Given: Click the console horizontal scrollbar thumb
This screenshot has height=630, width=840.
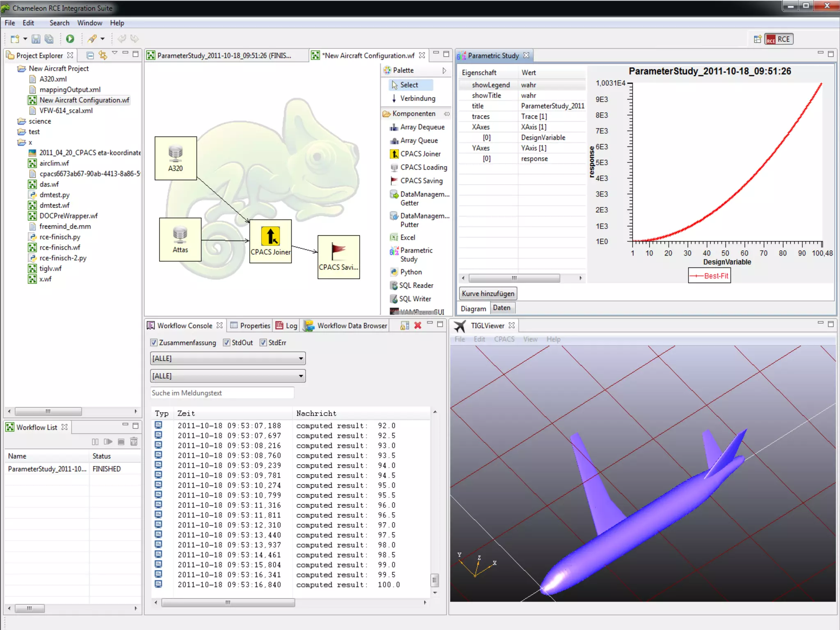Looking at the screenshot, I should pos(228,603).
